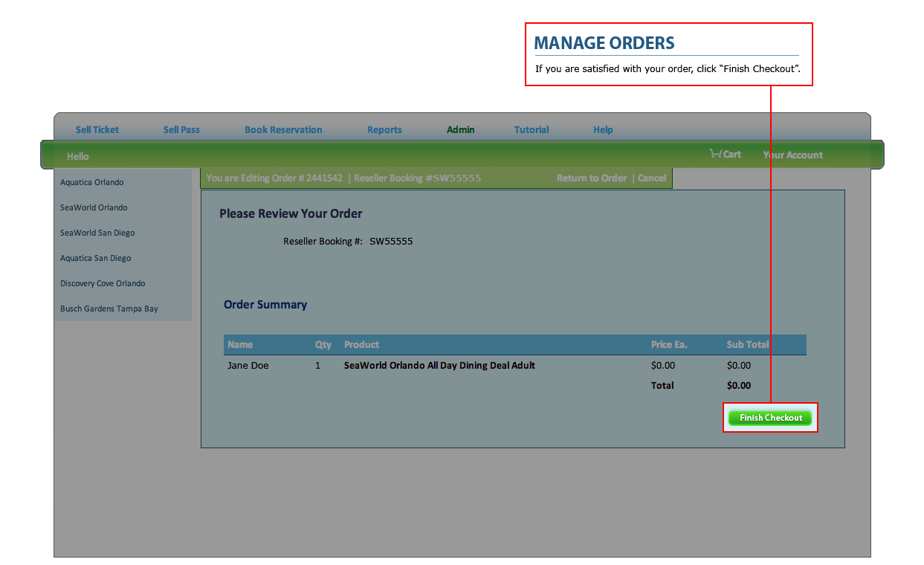This screenshot has width=924, height=565.
Task: Click the Price Ea. column header
Action: [x=669, y=344]
